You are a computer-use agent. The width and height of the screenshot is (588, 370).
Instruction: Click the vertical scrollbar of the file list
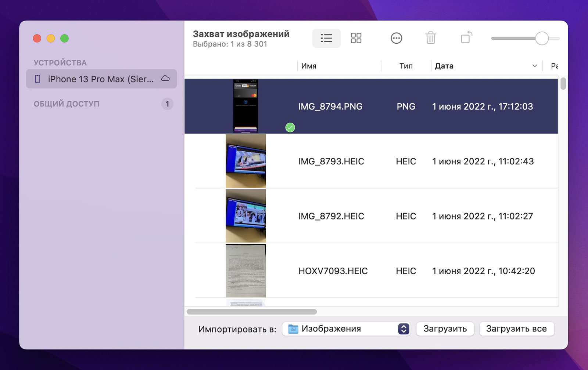click(563, 84)
